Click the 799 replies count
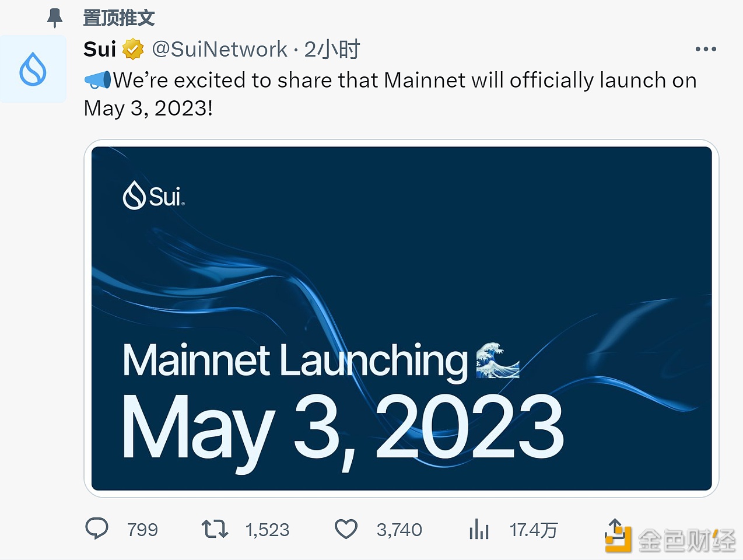The image size is (743, 560). point(142,530)
